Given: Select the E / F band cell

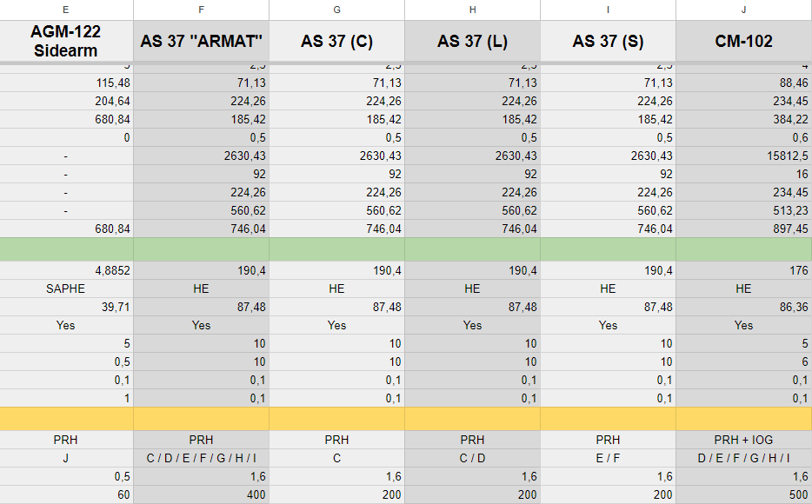Looking at the screenshot, I should click(608, 458).
